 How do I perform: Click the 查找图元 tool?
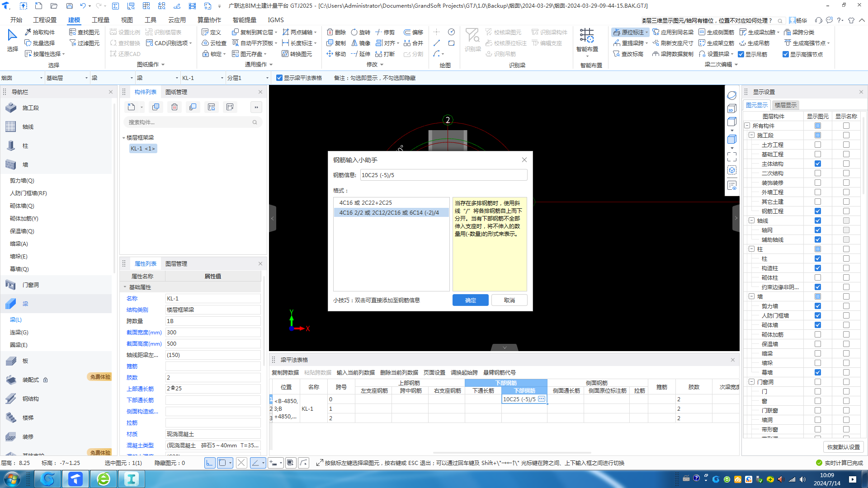85,32
